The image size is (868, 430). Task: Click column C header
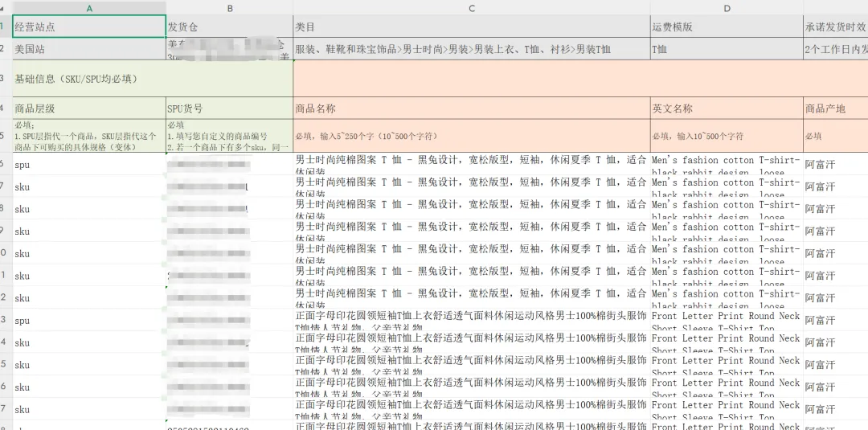coord(472,7)
